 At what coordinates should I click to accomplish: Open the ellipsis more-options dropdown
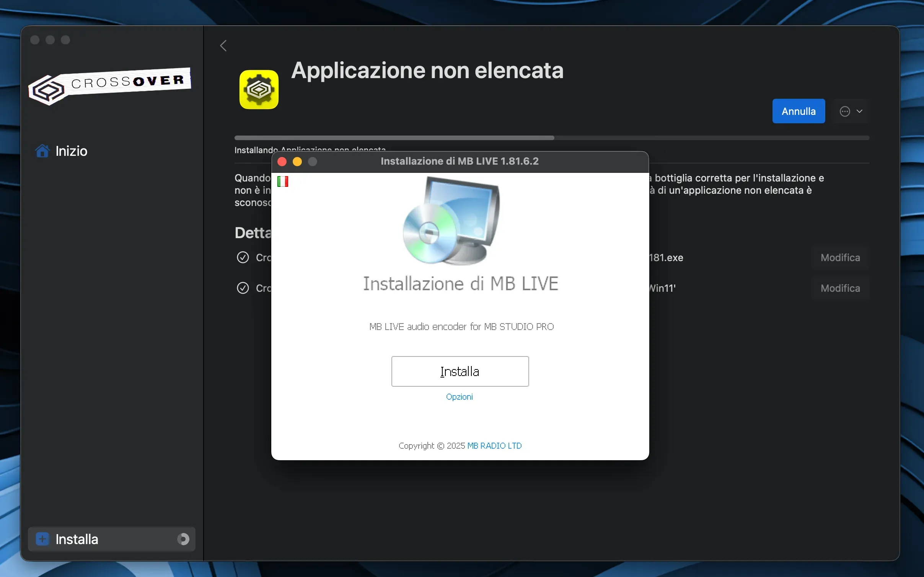coord(851,111)
